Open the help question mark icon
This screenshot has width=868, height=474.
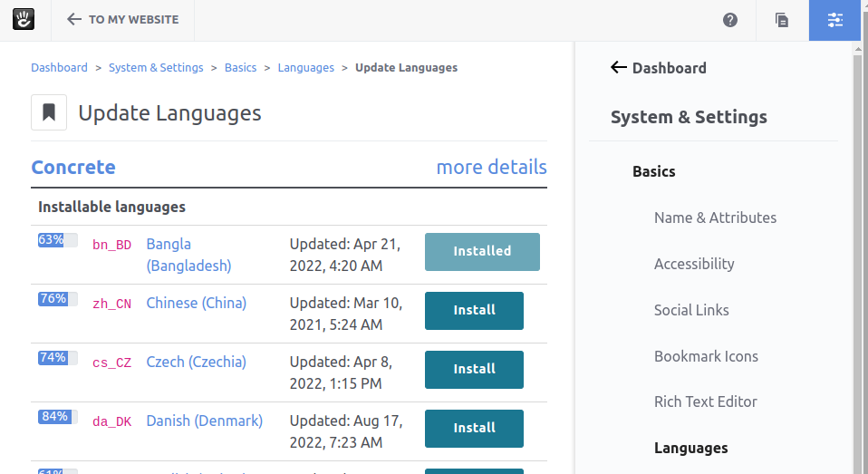pyautogui.click(x=730, y=20)
